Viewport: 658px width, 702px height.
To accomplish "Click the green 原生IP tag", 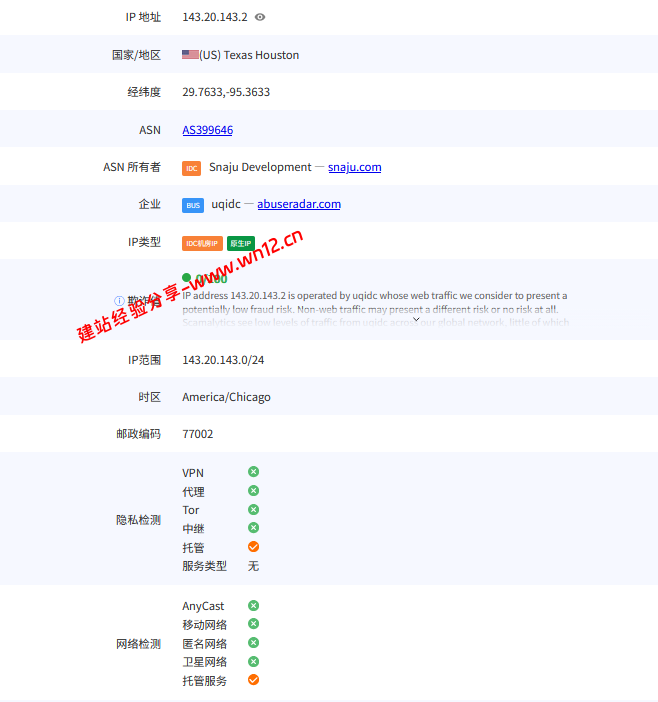I will 241,243.
